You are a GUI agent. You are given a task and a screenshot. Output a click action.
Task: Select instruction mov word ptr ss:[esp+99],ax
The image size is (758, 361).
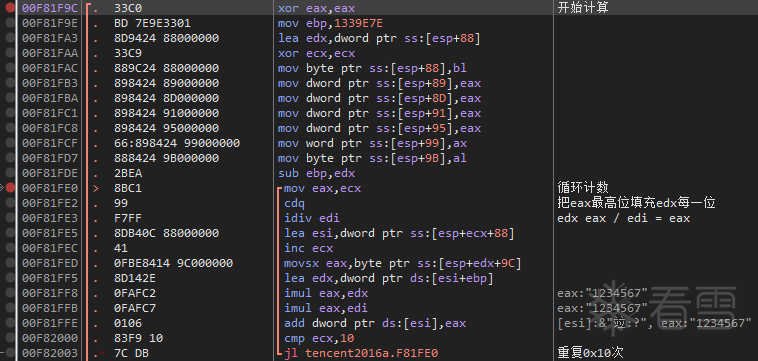[x=372, y=143]
